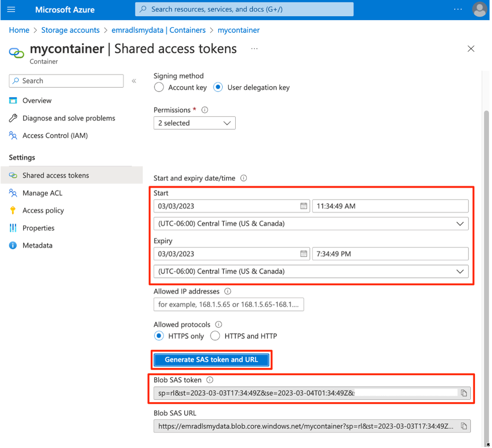Open Diagnose and solve problems
Screen dimensions: 492x448
tap(68, 118)
